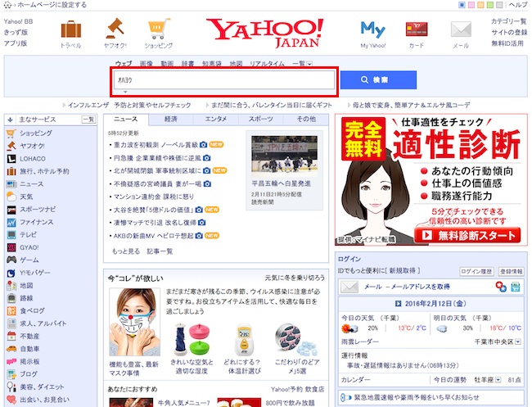The image size is (532, 407).
Task: Click the Y!モバゲー icon in sidebar
Action: (11, 273)
